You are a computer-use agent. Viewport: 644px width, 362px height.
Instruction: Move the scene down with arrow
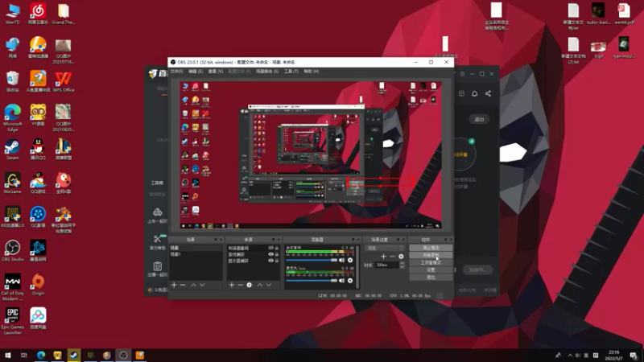click(x=202, y=285)
